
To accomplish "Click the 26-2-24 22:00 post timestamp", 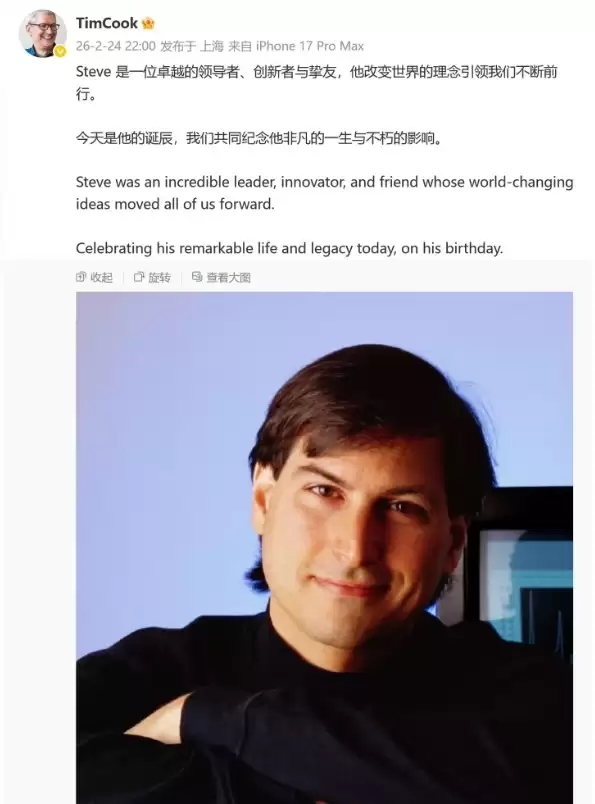I will (x=115, y=46).
